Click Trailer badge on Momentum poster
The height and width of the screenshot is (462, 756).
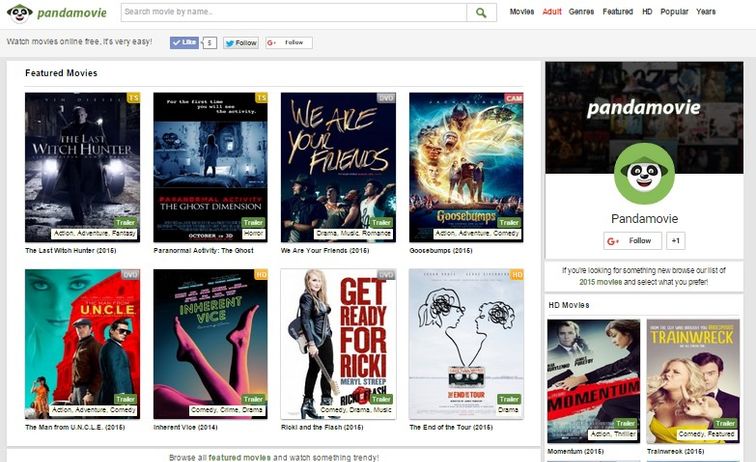[625, 423]
